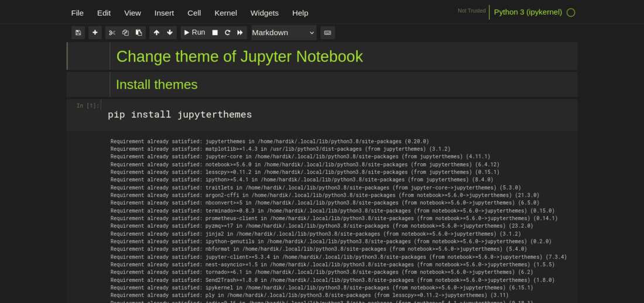The image size is (644, 303).
Task: Open the Markdown cell type dropdown
Action: (x=283, y=32)
